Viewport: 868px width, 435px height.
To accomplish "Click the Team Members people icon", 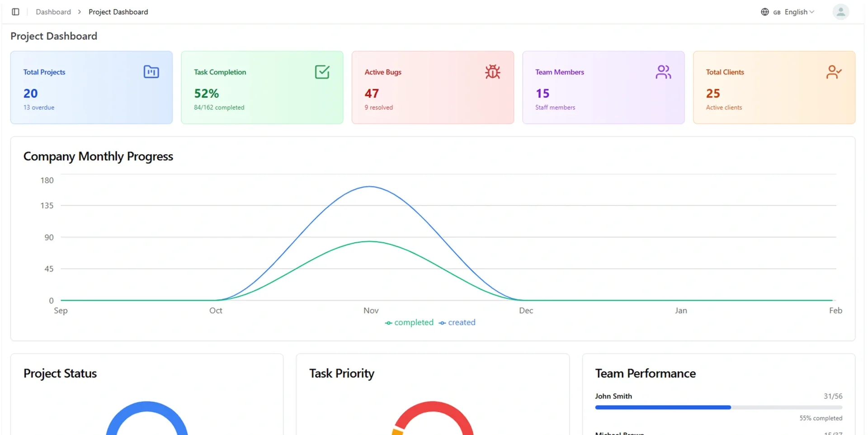I will click(x=663, y=72).
